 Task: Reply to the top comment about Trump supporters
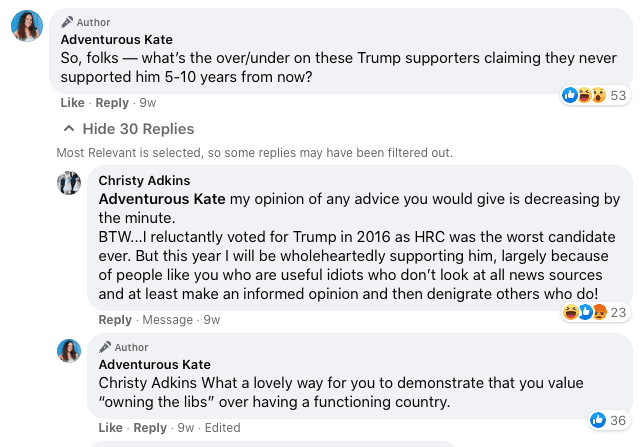(x=112, y=103)
